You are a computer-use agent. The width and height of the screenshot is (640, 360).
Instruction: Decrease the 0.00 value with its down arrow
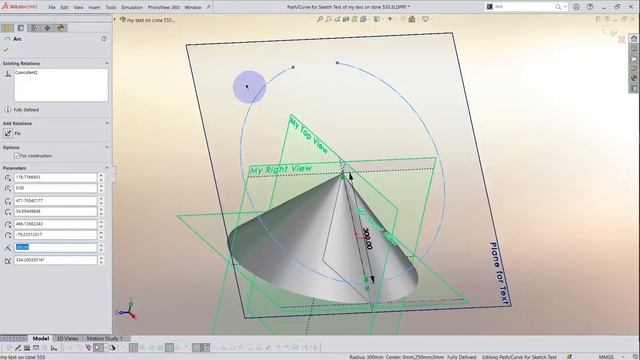click(x=101, y=190)
